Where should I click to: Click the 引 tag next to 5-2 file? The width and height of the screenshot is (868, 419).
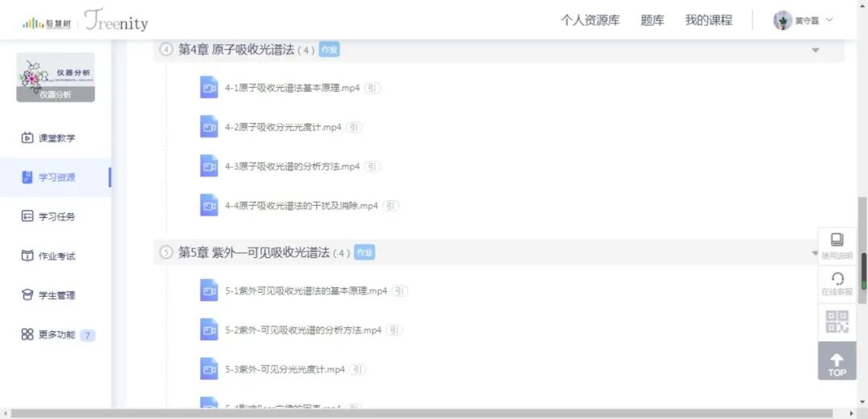[x=394, y=330]
